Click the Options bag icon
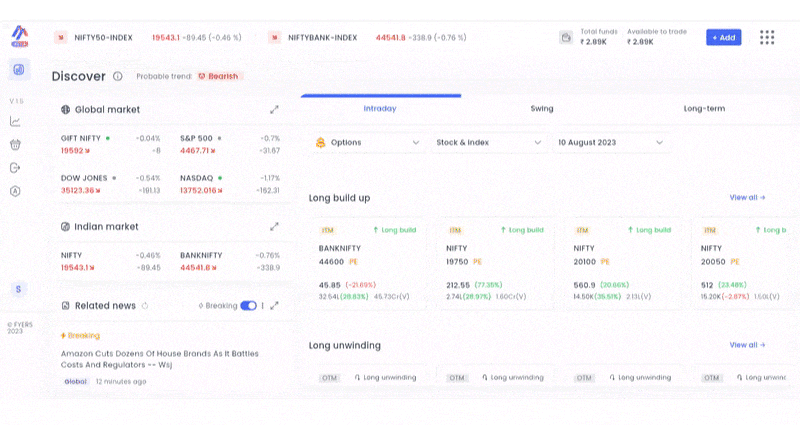This screenshot has height=425, width=800. [320, 142]
